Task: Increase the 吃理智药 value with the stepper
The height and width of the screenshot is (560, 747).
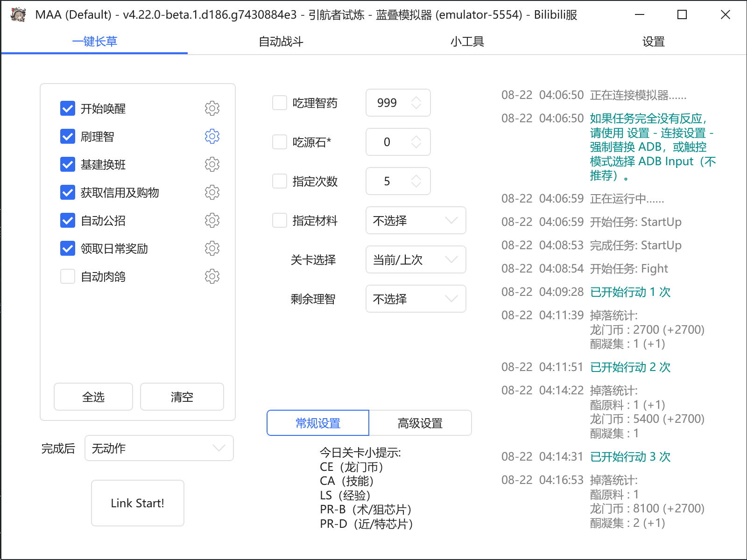Action: tap(417, 99)
